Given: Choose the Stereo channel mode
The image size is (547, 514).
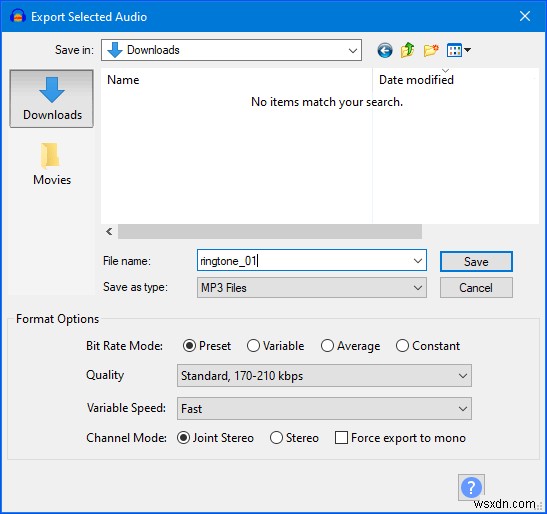Looking at the screenshot, I should click(x=294, y=438).
